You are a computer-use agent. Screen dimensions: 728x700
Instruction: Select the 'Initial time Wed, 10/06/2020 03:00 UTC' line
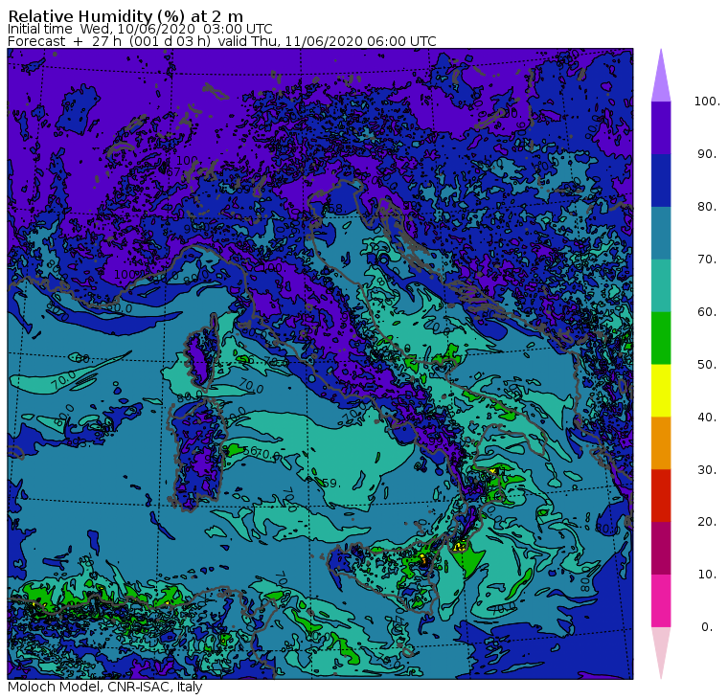140,29
